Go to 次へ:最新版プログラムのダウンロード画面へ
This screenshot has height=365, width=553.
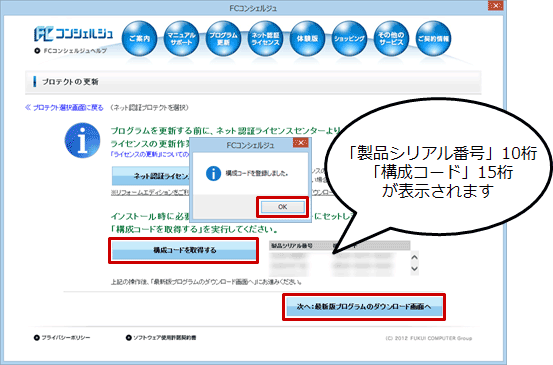click(x=364, y=307)
